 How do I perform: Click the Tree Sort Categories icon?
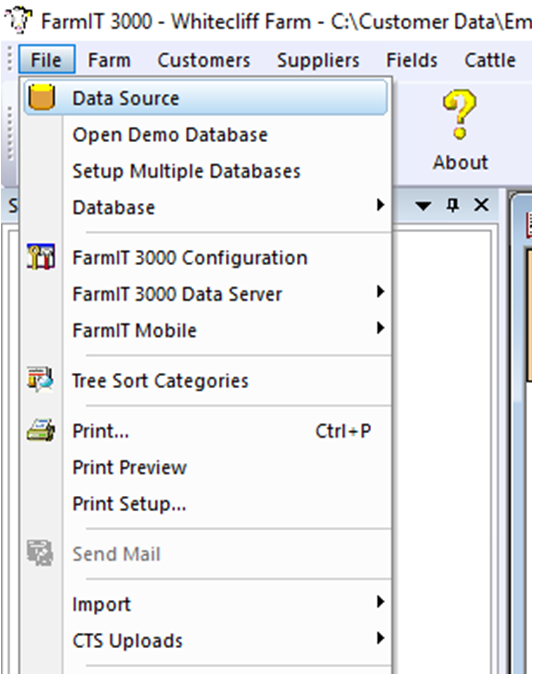click(40, 379)
